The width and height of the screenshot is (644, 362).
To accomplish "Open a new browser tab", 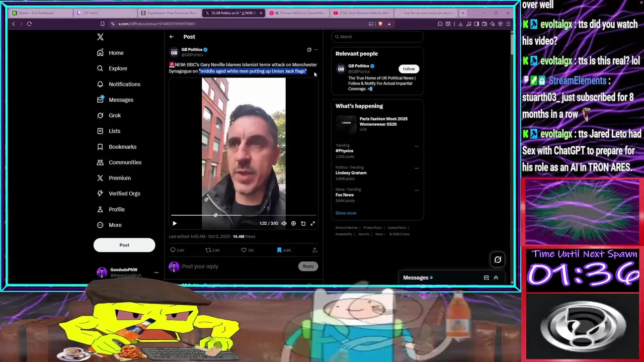I will pos(463,13).
